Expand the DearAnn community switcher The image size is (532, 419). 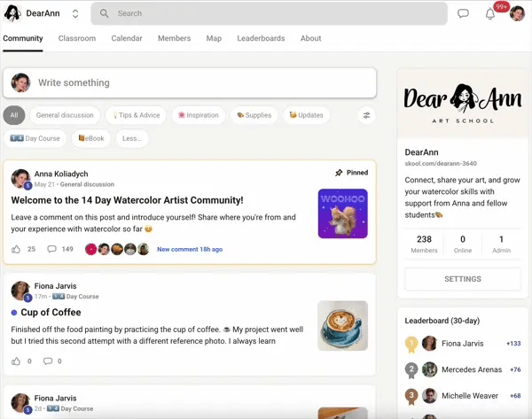(75, 13)
